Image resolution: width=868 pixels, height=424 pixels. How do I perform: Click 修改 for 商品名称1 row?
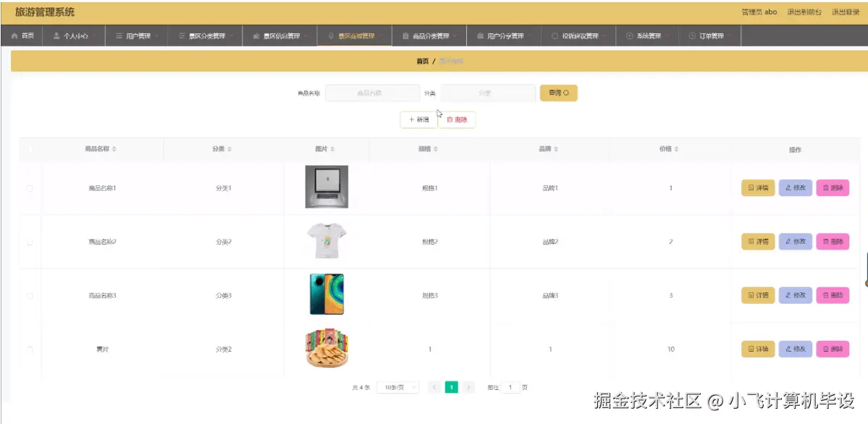click(x=796, y=188)
